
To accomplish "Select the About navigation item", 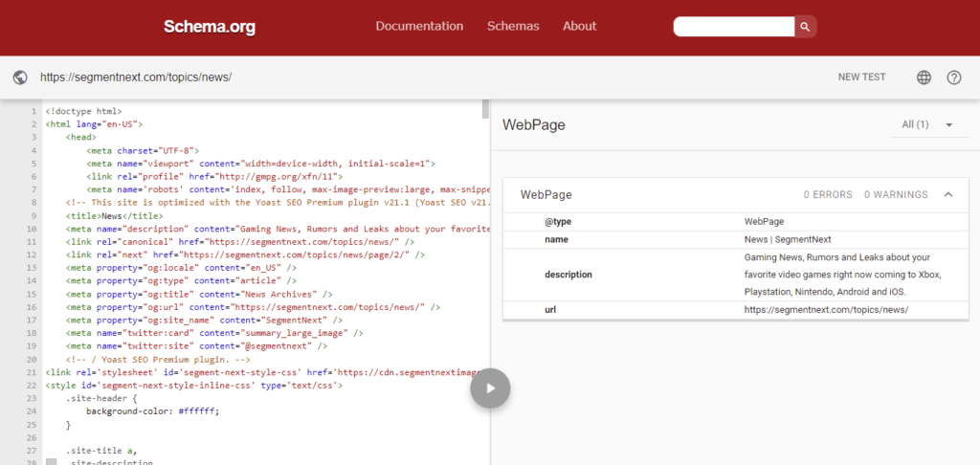I will tap(579, 26).
